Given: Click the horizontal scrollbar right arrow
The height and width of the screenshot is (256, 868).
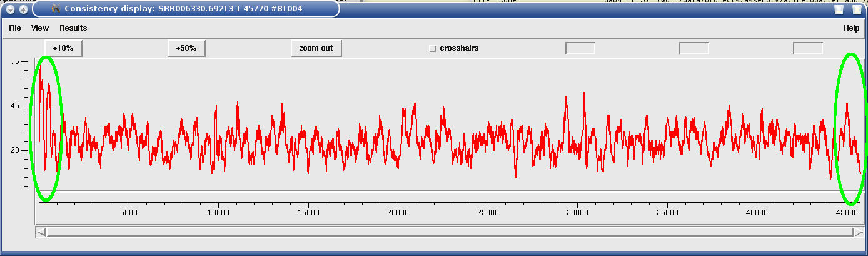Looking at the screenshot, I should pyautogui.click(x=859, y=232).
